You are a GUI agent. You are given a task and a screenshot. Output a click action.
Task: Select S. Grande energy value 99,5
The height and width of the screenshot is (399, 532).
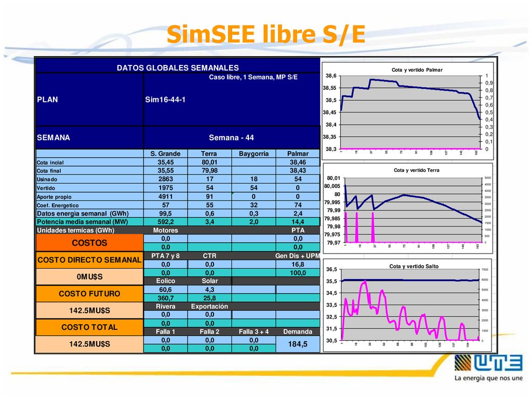(x=166, y=214)
